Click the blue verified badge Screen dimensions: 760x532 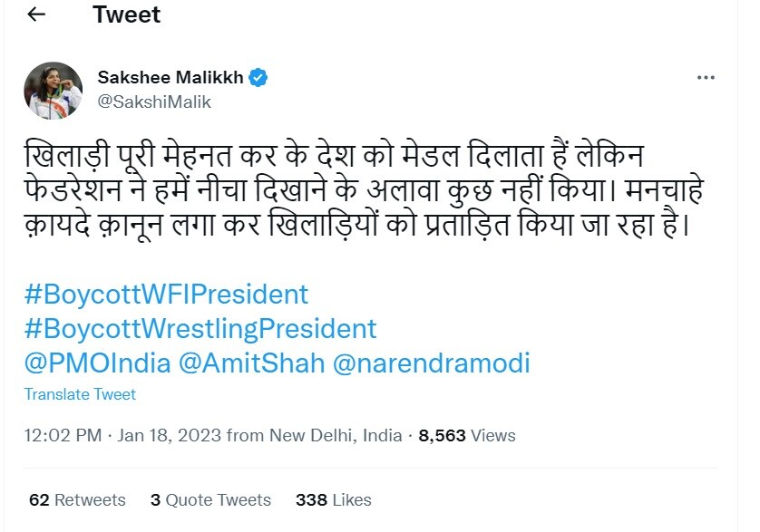[x=258, y=78]
